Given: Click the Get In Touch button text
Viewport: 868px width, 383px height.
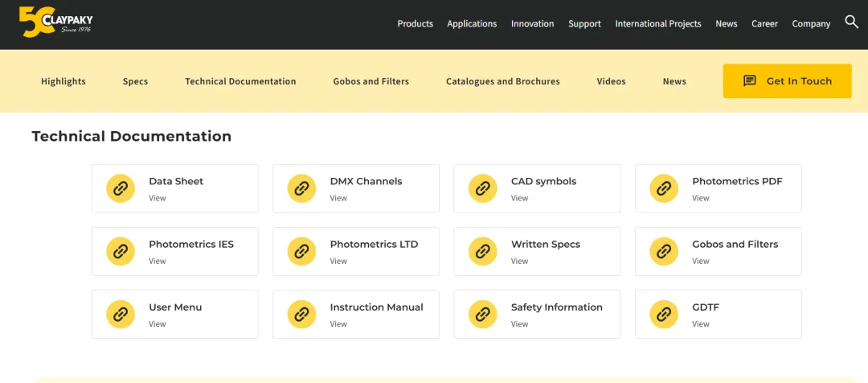Looking at the screenshot, I should pos(799,81).
